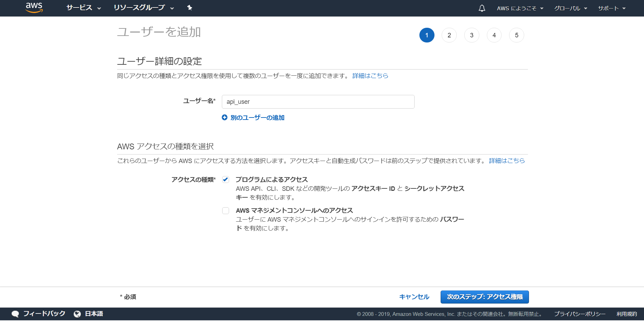Click the globe language icon

click(x=77, y=314)
